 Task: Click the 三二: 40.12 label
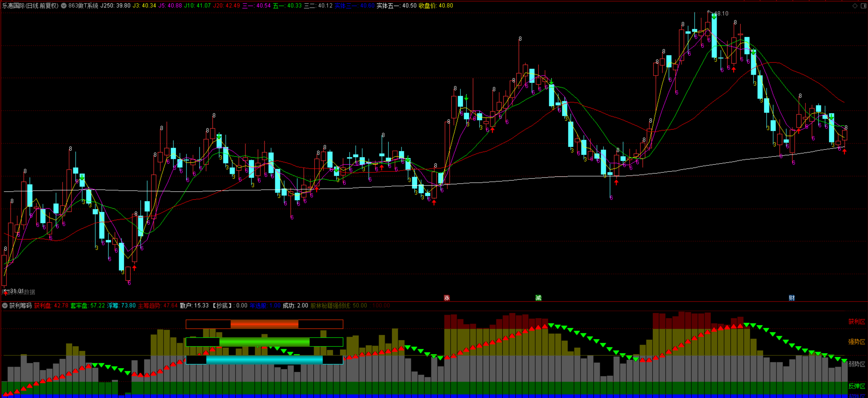318,5
